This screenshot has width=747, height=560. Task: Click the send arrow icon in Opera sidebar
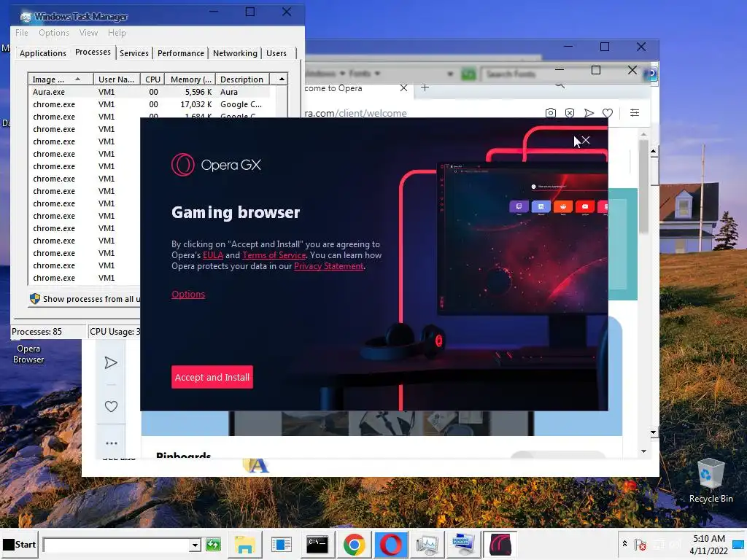pos(111,363)
